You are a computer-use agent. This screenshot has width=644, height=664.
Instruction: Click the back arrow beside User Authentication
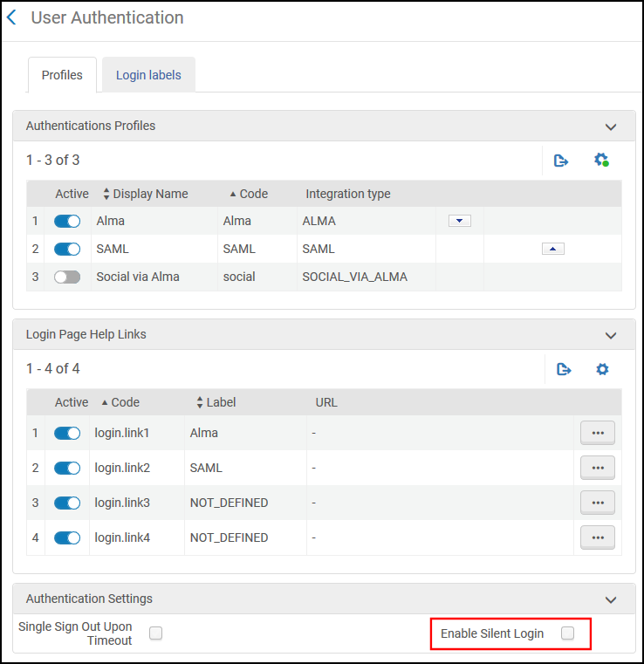click(x=11, y=17)
